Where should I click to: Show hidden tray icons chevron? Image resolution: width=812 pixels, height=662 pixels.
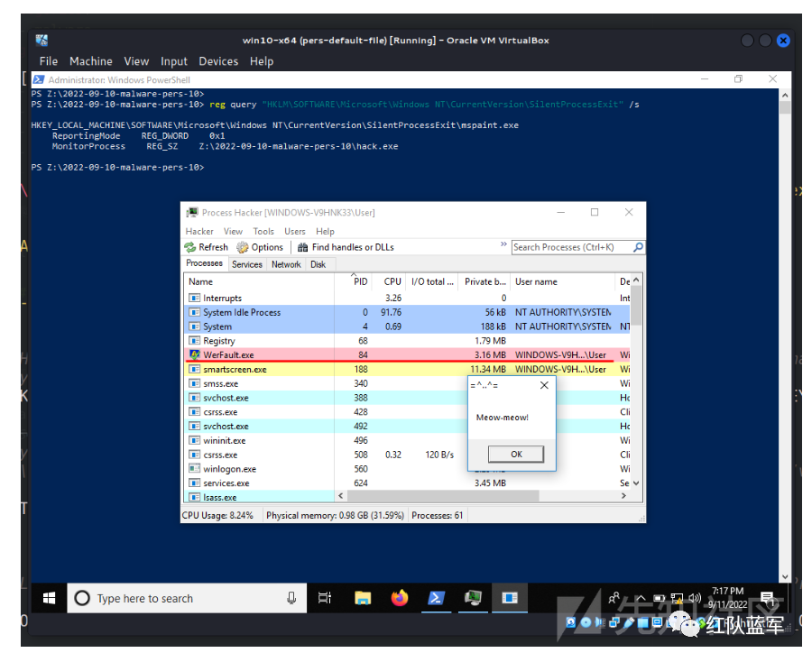tap(641, 598)
